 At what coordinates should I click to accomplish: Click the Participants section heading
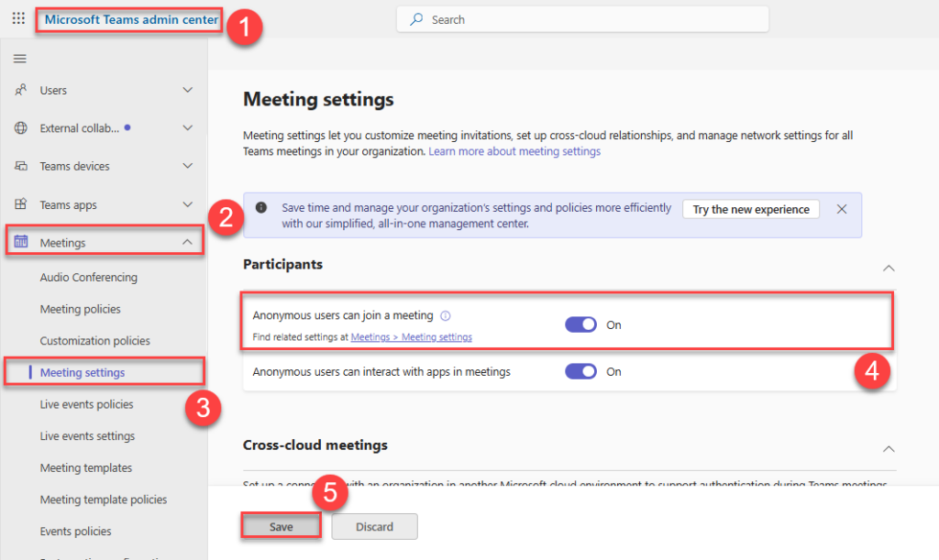click(282, 265)
